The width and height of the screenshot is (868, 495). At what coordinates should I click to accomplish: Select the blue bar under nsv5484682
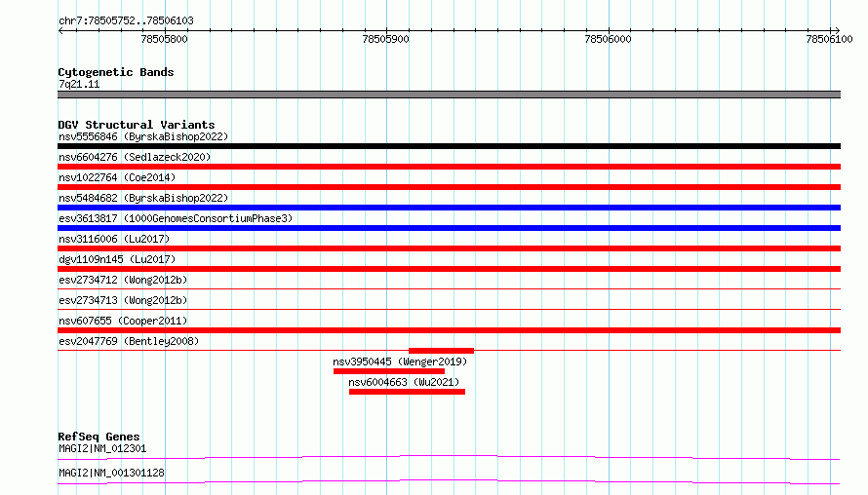coord(449,208)
